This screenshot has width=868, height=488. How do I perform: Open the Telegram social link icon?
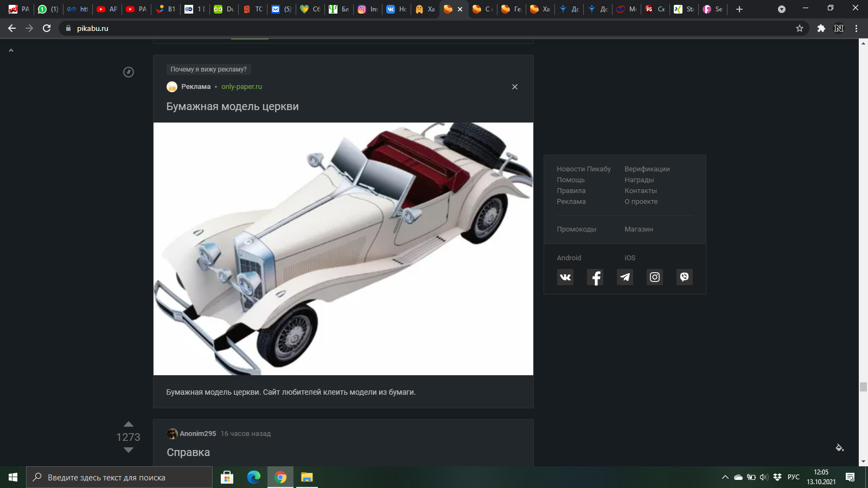(x=625, y=277)
